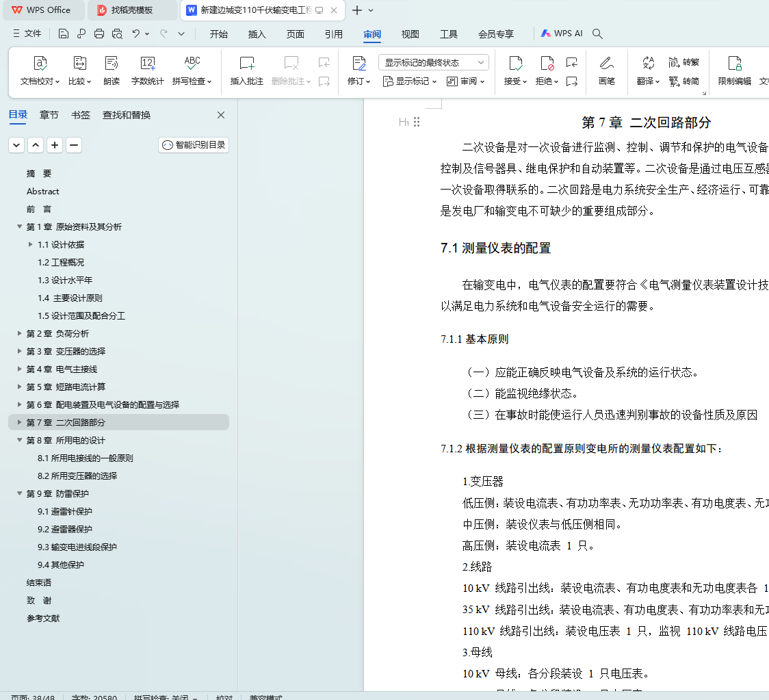Select the 画笔 pen tool

607,70
